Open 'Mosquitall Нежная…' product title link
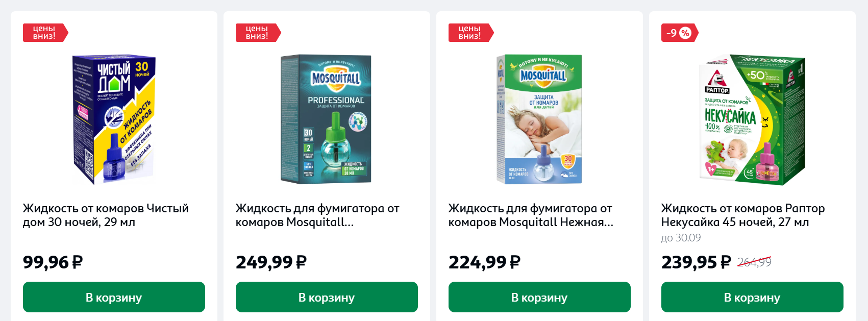Screen dimensions: 868x321 click(x=531, y=215)
